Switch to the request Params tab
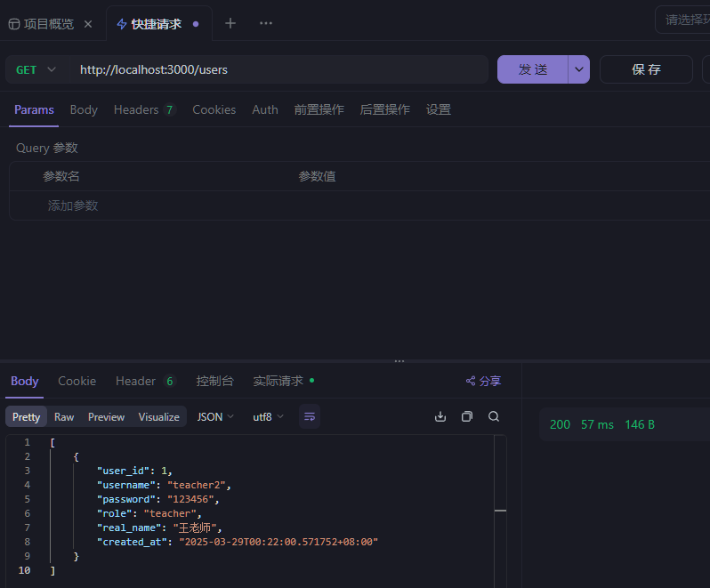This screenshot has height=588, width=710. [34, 110]
